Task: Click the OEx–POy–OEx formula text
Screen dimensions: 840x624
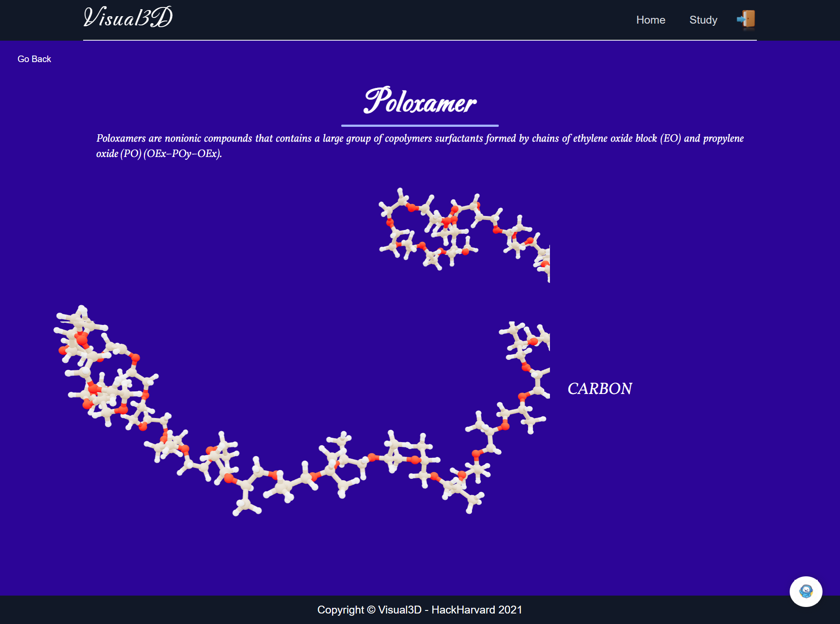Action: (x=182, y=153)
